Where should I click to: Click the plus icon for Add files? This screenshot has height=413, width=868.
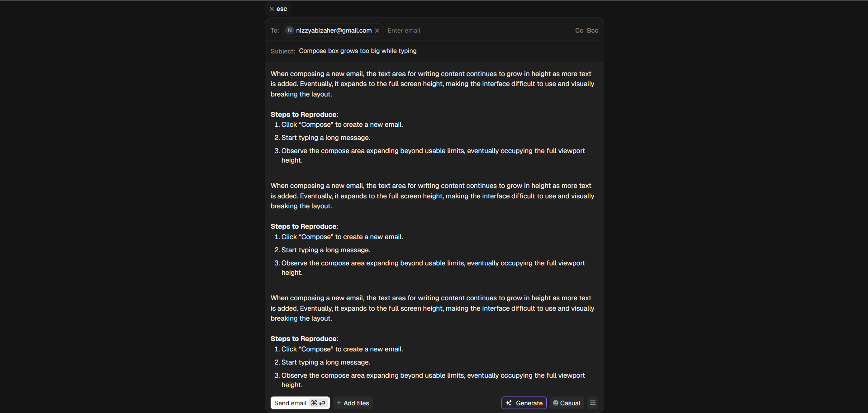339,403
